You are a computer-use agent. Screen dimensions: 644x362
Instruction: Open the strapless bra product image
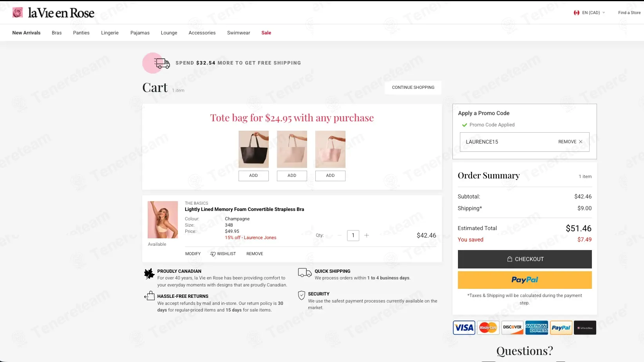pos(163,220)
